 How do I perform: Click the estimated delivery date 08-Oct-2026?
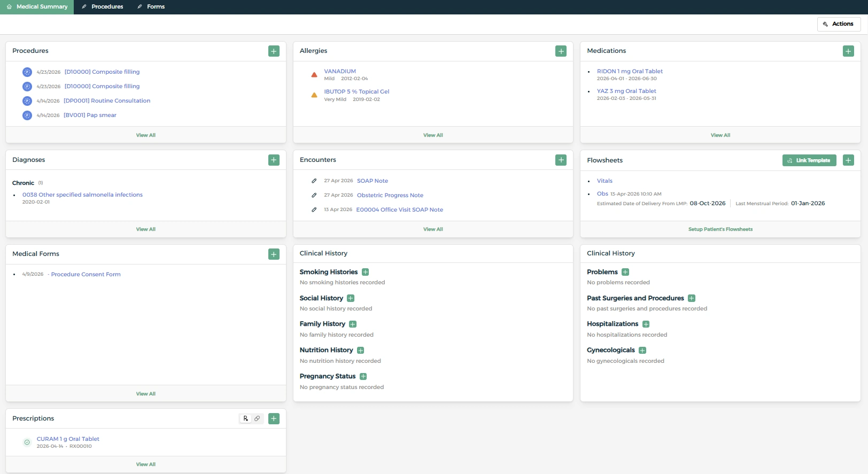tap(708, 203)
